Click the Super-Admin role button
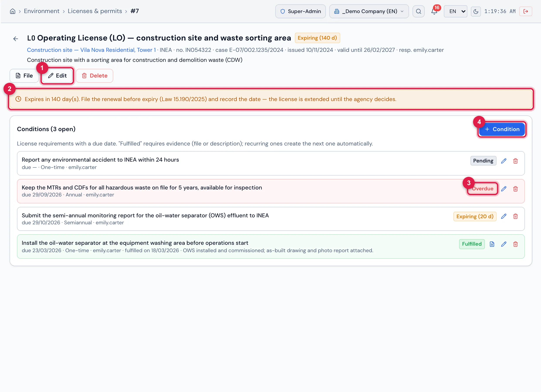541x392 pixels. (300, 11)
